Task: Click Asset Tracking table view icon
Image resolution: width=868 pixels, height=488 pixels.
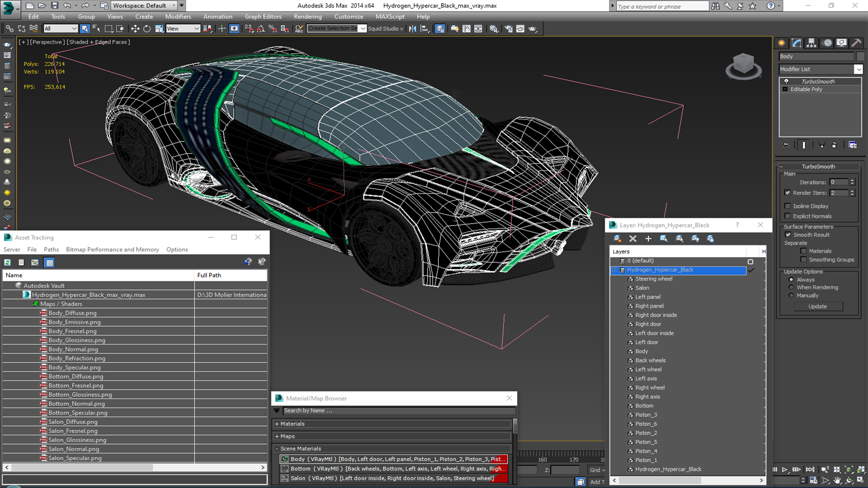Action: [50, 263]
